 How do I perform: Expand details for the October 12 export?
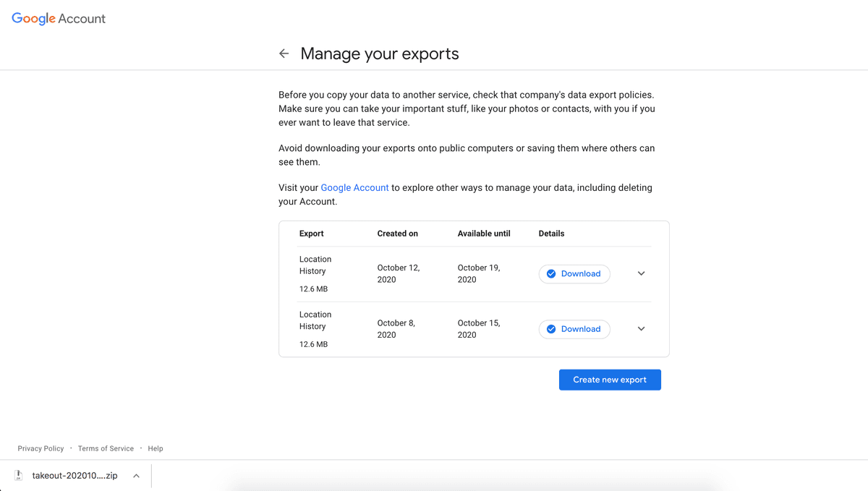[x=641, y=274]
